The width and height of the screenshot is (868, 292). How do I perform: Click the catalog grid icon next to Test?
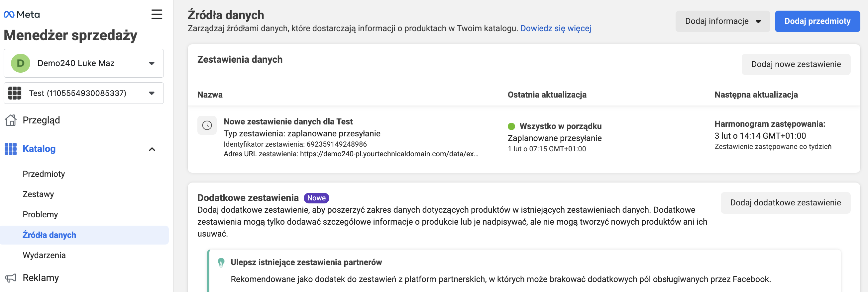(x=15, y=93)
